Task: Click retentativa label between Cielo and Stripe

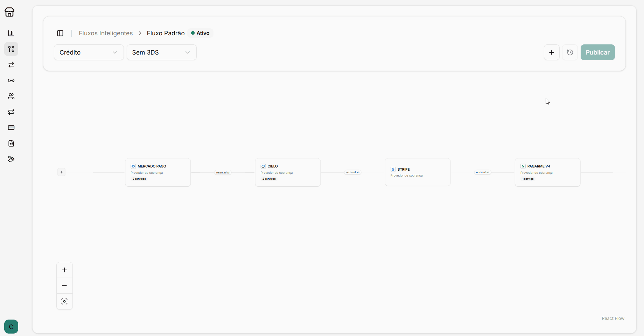Action: click(353, 172)
